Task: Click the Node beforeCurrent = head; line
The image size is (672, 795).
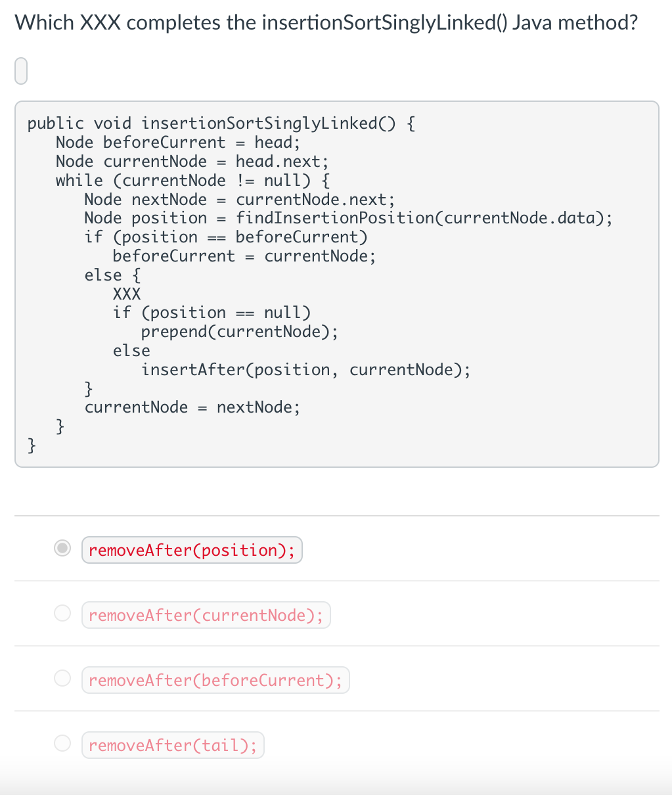Action: pyautogui.click(x=177, y=142)
